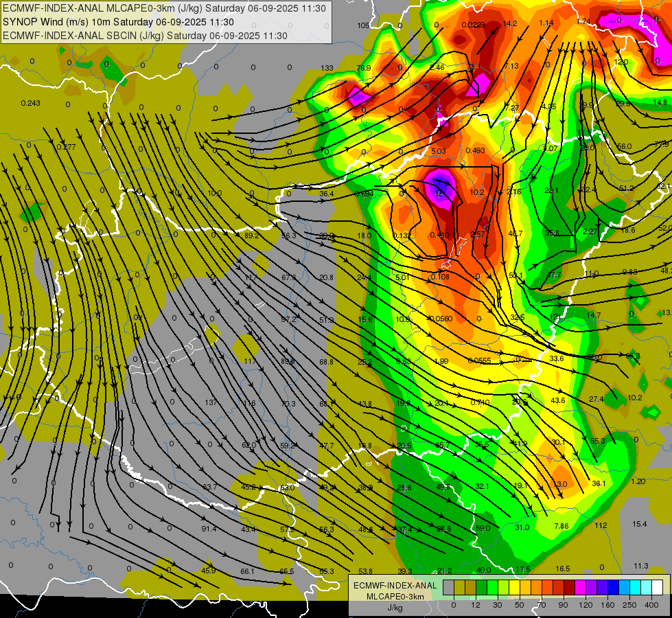The width and height of the screenshot is (672, 618).
Task: Select the map value 0.132
Action: coord(402,236)
